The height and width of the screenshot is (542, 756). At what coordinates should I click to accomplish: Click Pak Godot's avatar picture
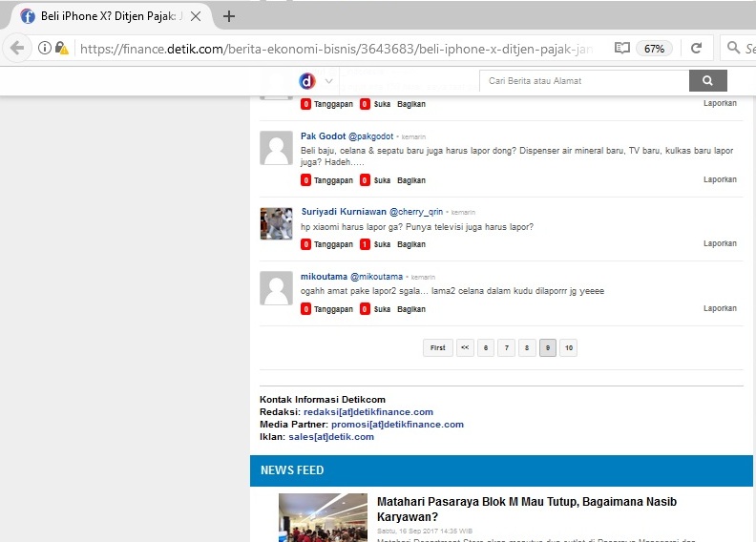[276, 148]
